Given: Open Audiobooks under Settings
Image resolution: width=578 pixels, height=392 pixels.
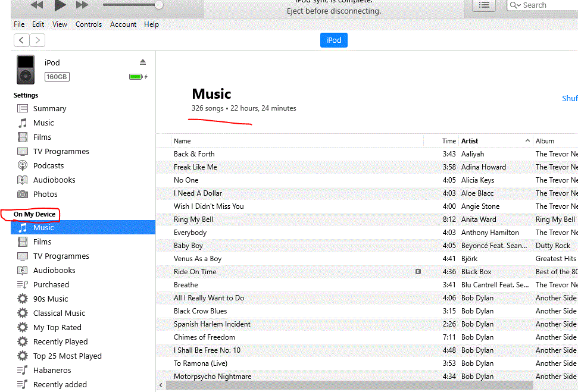Looking at the screenshot, I should pos(54,180).
